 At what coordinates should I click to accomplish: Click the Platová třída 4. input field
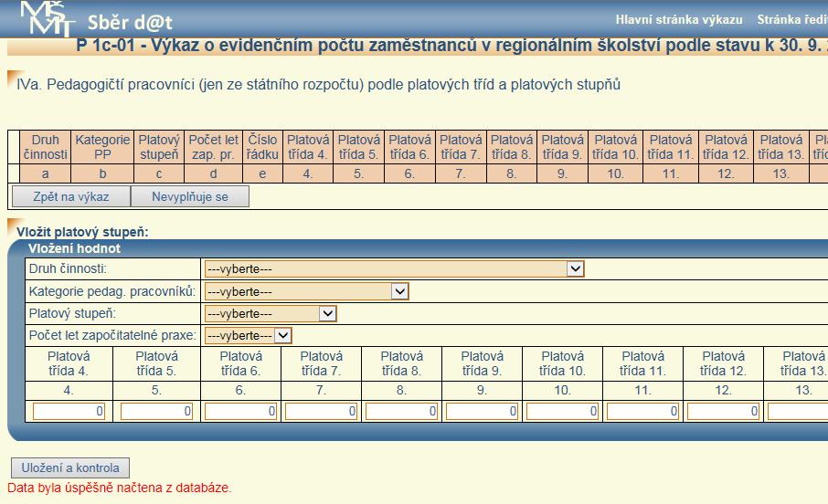(x=69, y=411)
